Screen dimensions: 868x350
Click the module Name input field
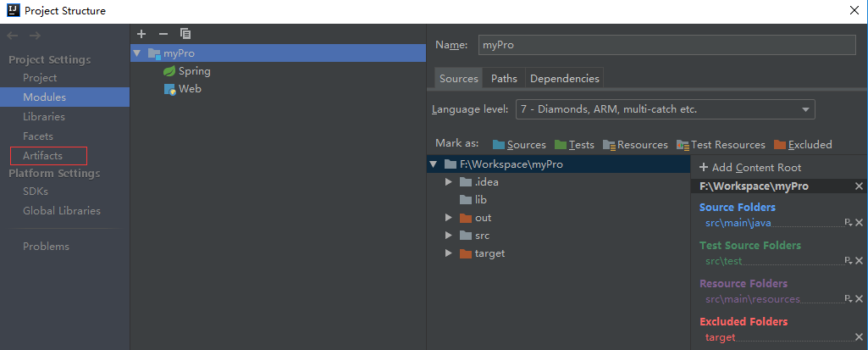[x=667, y=45]
